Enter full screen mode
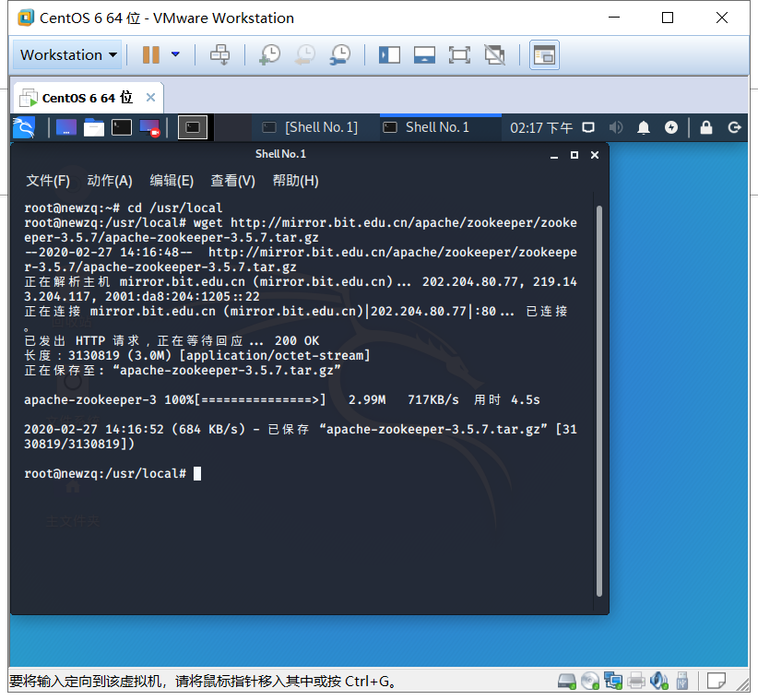 [x=459, y=54]
